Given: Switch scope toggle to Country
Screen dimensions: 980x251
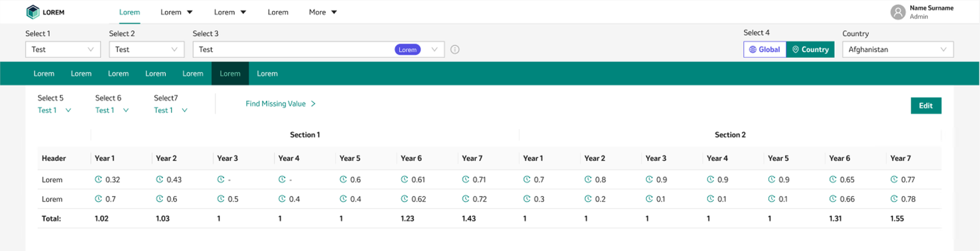Looking at the screenshot, I should (810, 50).
